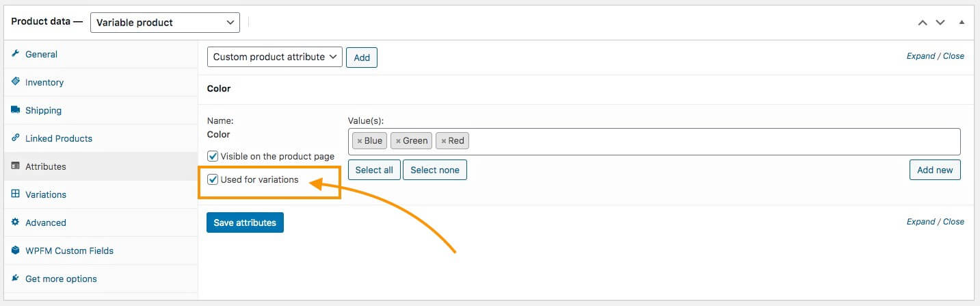Click the Variations grid icon
Screen dimensions: 980x306
(x=16, y=194)
